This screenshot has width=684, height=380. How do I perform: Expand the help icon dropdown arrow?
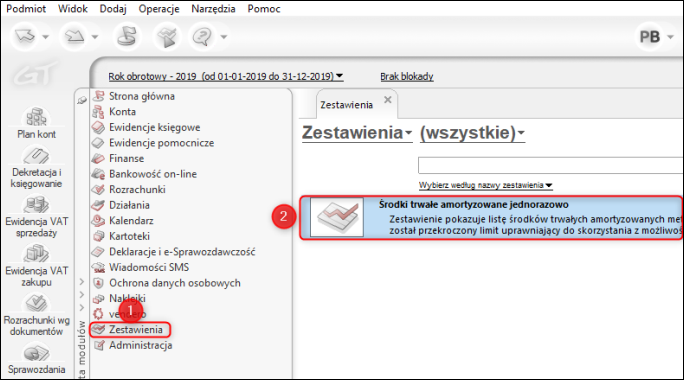[224, 38]
